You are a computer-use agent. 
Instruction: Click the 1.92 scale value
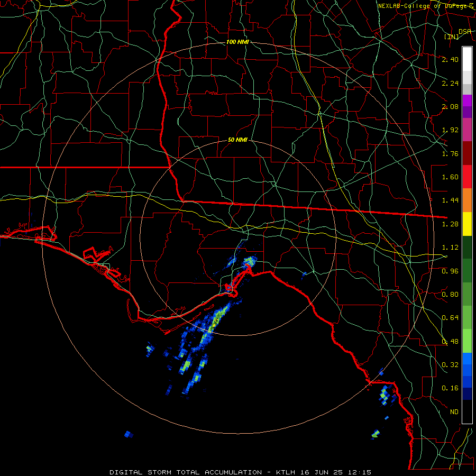click(x=450, y=130)
